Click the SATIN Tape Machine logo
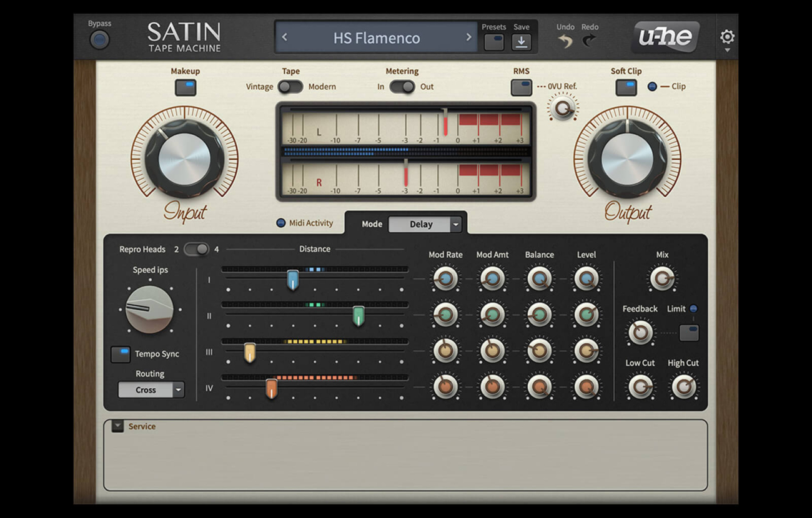Viewport: 812px width, 518px height. (x=184, y=37)
